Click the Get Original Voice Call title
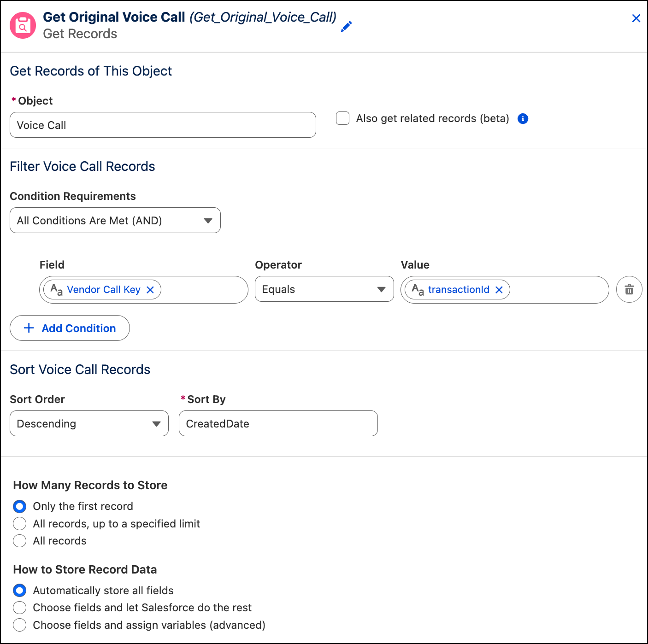Image resolution: width=648 pixels, height=644 pixels. [114, 17]
